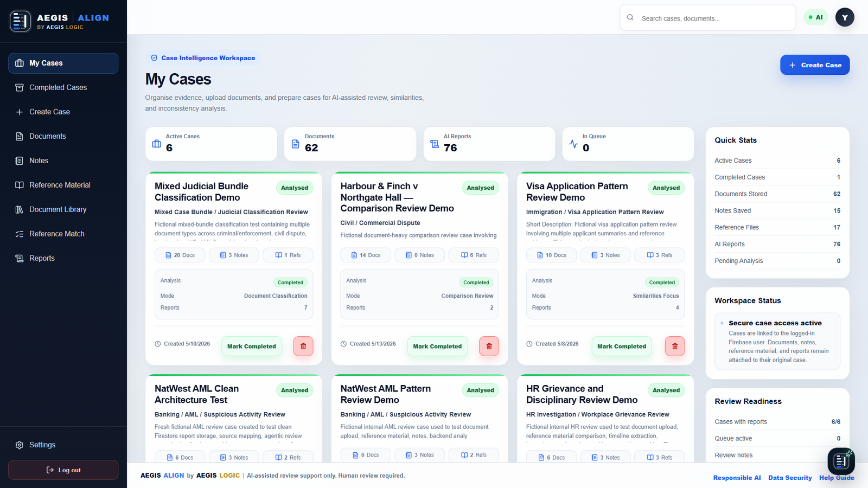Open Harbour & Finch v Northgate Hall title
Screen dimensions: 868x488
pyautogui.click(x=397, y=197)
